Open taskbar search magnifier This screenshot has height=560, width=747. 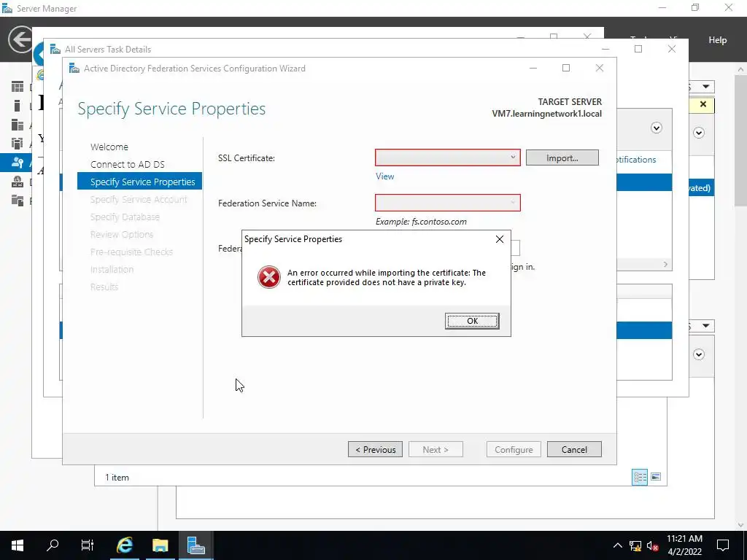pos(53,545)
